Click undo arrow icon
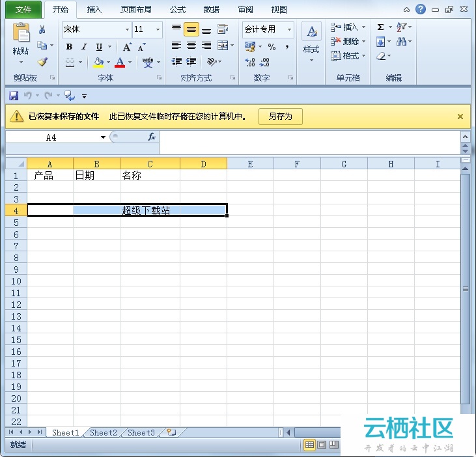The width and height of the screenshot is (476, 457). point(27,96)
